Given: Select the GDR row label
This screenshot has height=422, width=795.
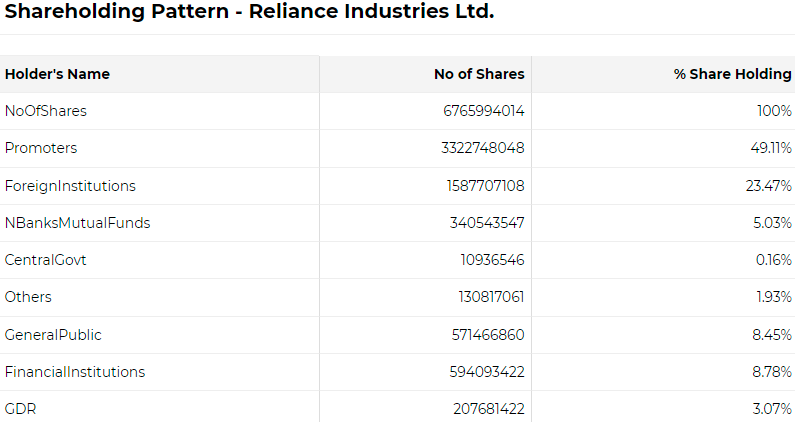Looking at the screenshot, I should [x=20, y=409].
